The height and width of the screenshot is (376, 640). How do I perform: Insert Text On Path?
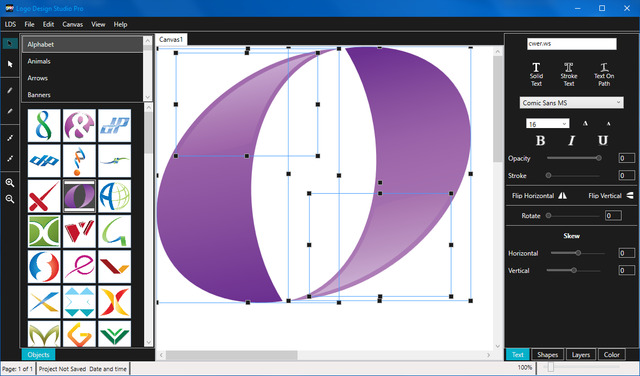[x=604, y=74]
